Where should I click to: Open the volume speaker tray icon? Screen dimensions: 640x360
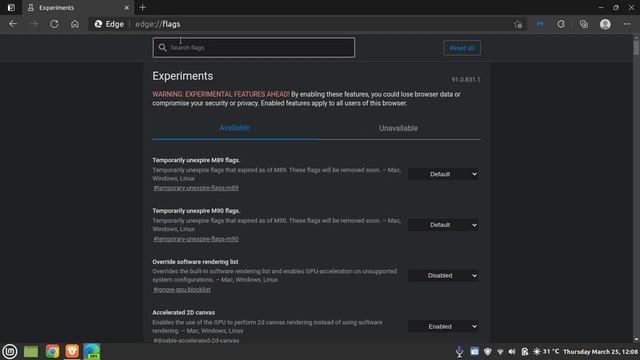[x=512, y=351]
